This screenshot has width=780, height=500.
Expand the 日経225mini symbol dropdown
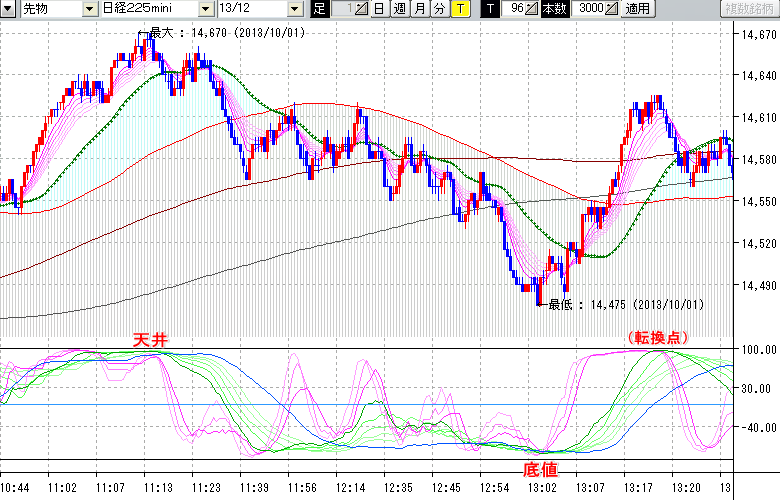(x=205, y=9)
